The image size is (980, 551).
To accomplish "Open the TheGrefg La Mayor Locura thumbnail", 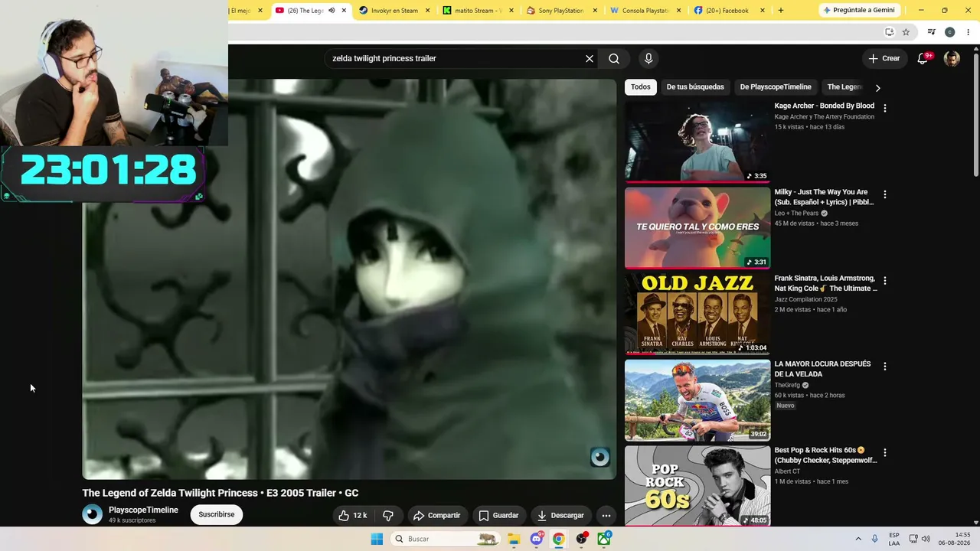I will point(697,400).
